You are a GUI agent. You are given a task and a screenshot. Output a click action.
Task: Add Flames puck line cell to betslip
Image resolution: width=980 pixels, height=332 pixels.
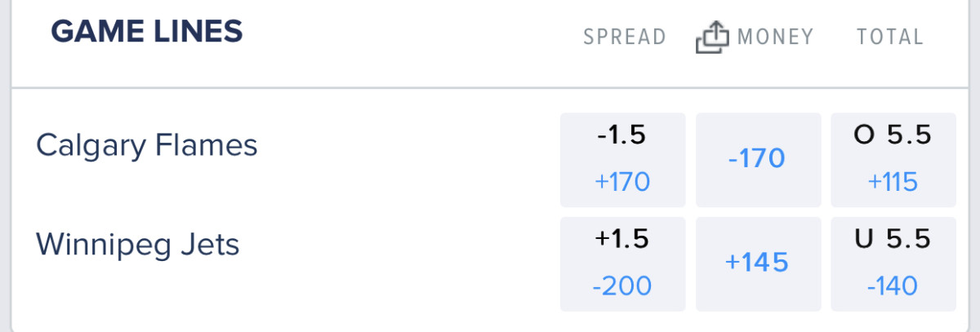tap(622, 159)
